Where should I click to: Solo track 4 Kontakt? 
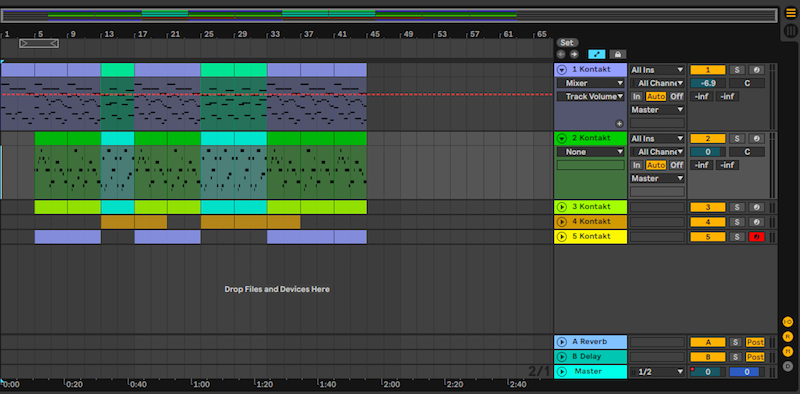737,222
